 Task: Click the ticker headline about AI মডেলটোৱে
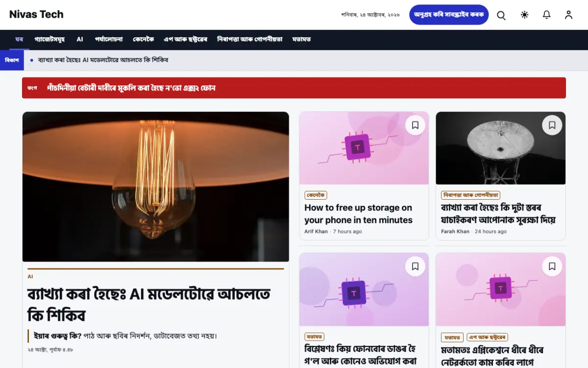(x=103, y=60)
